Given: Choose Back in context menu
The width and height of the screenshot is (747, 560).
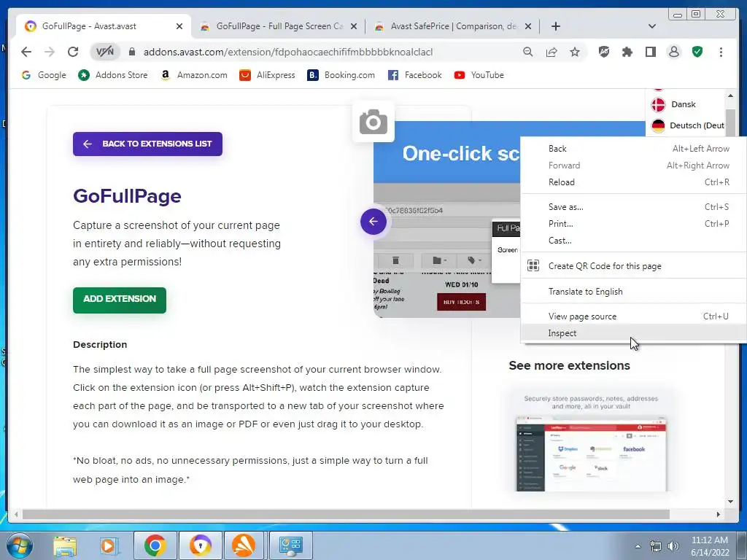Looking at the screenshot, I should tap(633, 149).
